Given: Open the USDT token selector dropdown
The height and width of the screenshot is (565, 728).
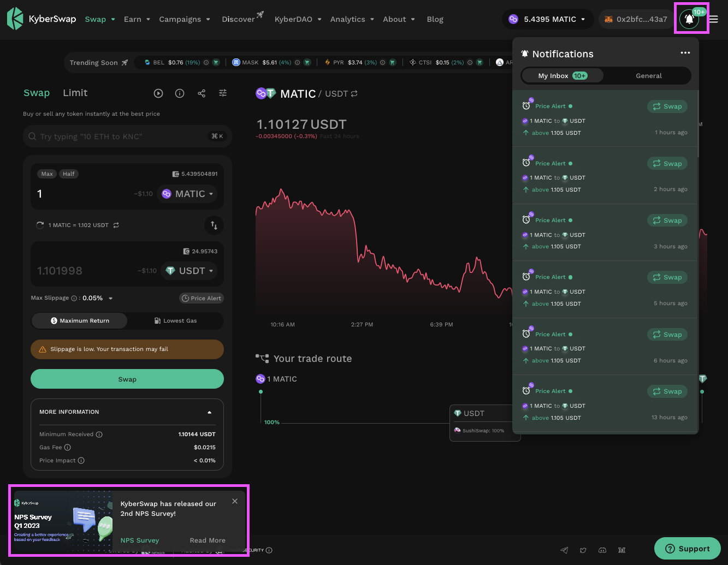Looking at the screenshot, I should pos(190,271).
